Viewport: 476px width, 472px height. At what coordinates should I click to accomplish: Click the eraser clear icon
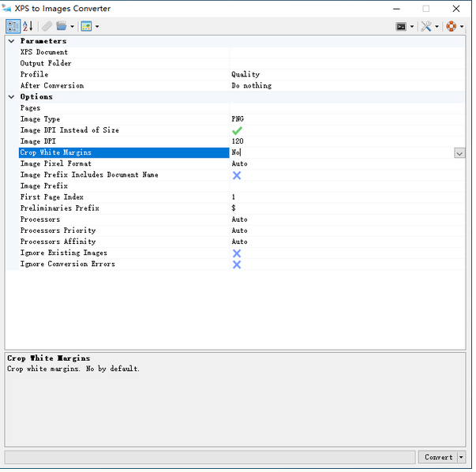pyautogui.click(x=47, y=26)
